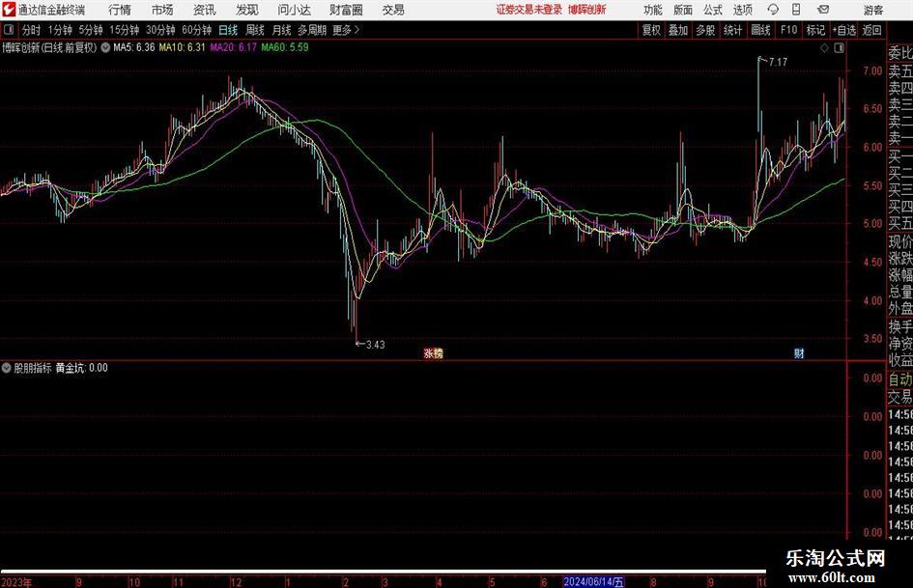The image size is (913, 588).
Task: Open the 发现 menu
Action: [x=247, y=10]
